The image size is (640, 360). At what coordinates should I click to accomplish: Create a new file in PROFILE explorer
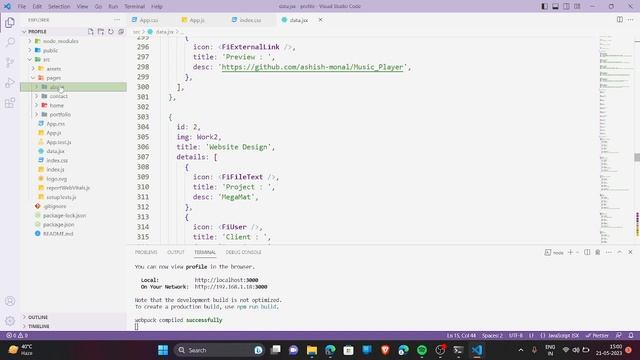91,31
